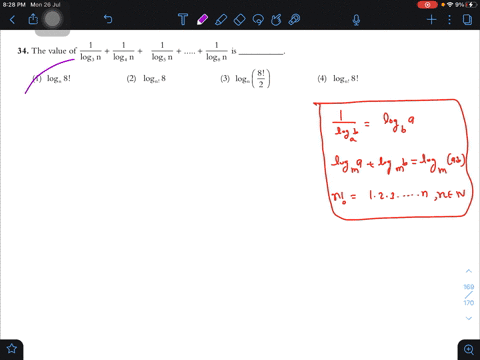Tap the Wi-Fi status icon
Screen dimensions: 480x360
coord(450,5)
